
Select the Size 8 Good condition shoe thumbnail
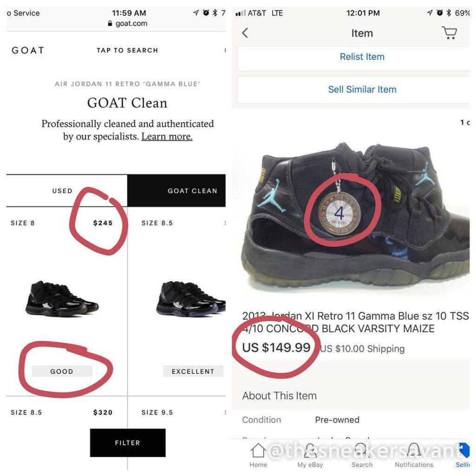point(62,299)
